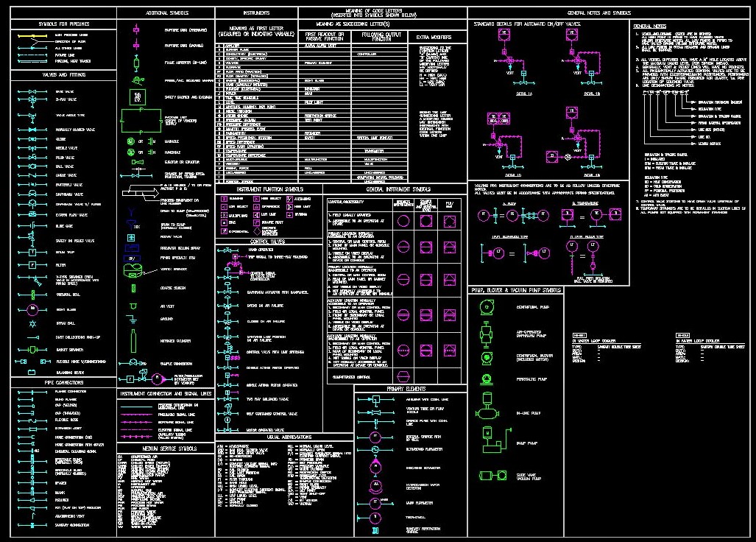Click the centrifugal pump symbol
The height and width of the screenshot is (542, 756).
click(485, 307)
